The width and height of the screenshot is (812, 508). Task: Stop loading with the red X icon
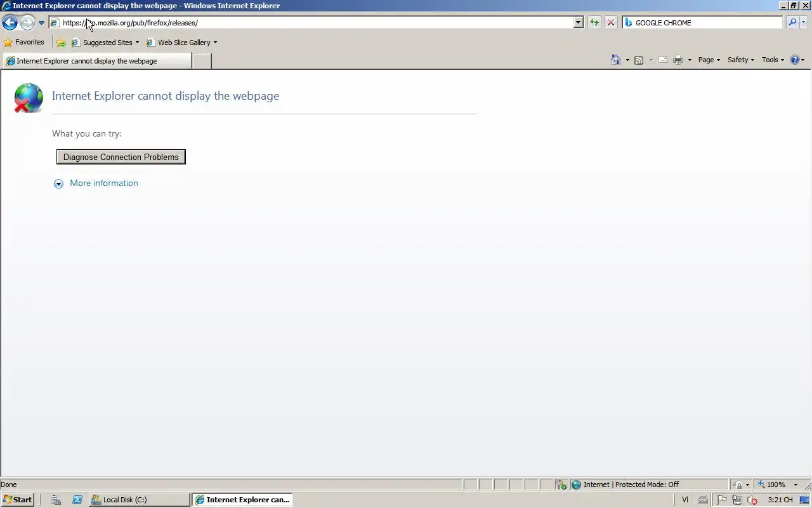point(610,23)
